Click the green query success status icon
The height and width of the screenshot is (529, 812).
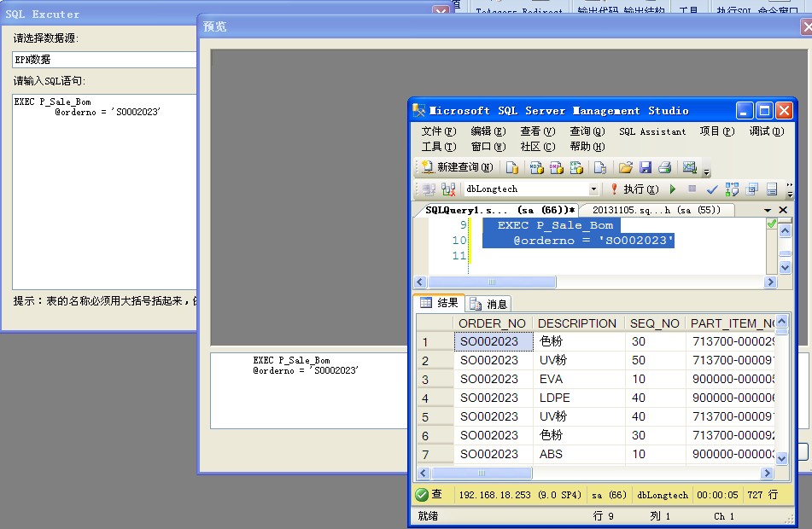pyautogui.click(x=422, y=495)
